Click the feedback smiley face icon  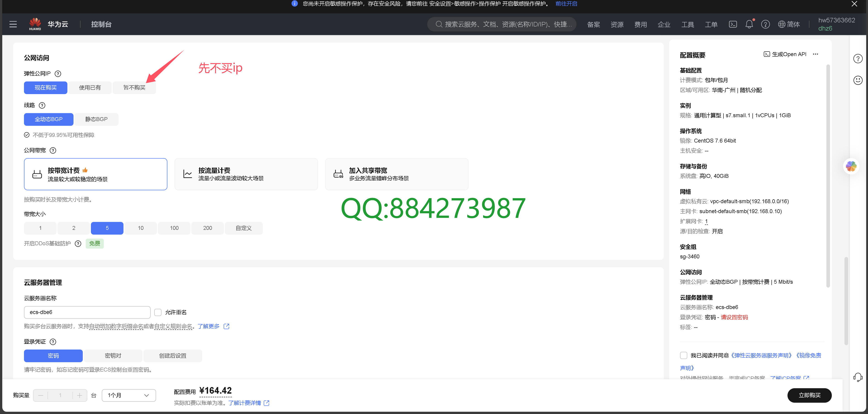point(858,80)
